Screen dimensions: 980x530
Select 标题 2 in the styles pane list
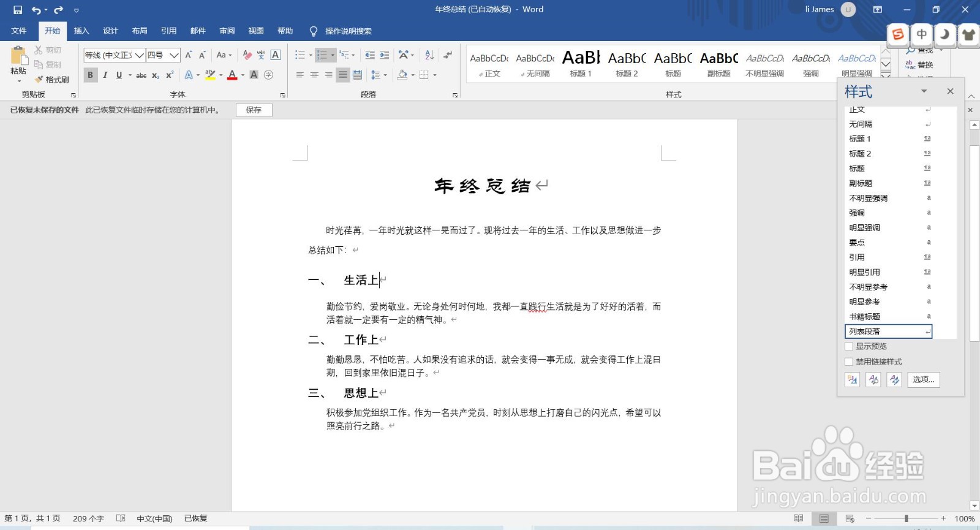pos(889,154)
